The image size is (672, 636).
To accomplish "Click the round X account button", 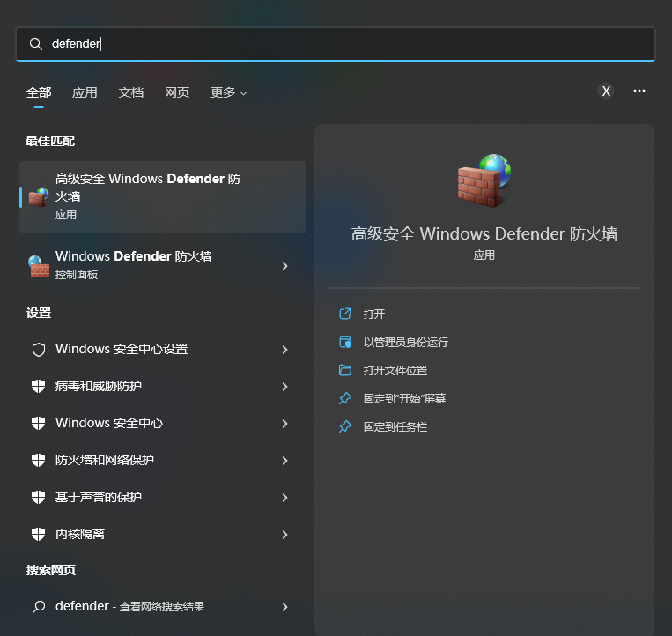I will [x=606, y=91].
